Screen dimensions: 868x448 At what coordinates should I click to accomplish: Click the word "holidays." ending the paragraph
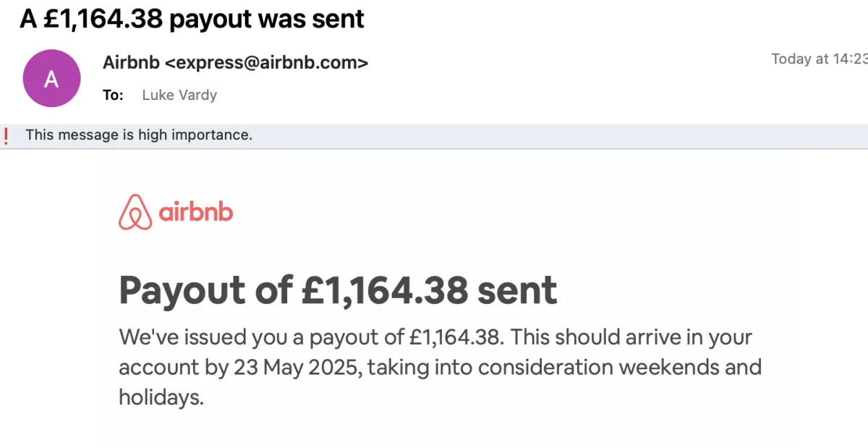(x=162, y=397)
